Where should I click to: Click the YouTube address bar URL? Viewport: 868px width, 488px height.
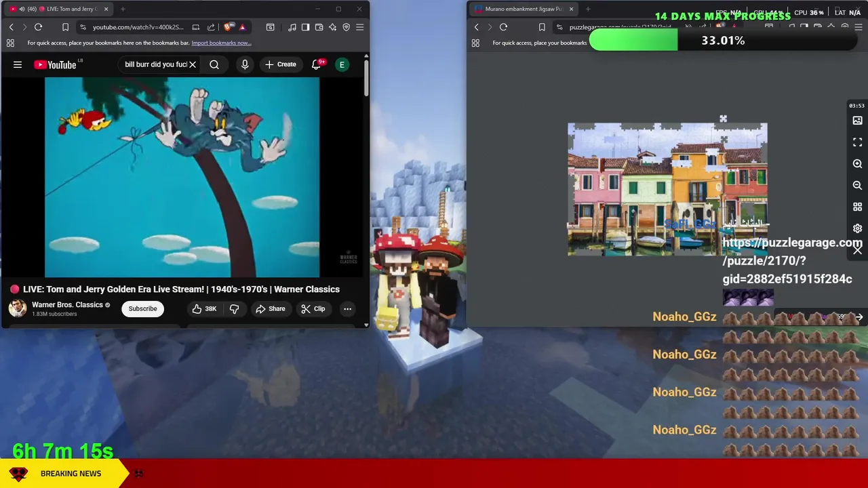pos(138,27)
